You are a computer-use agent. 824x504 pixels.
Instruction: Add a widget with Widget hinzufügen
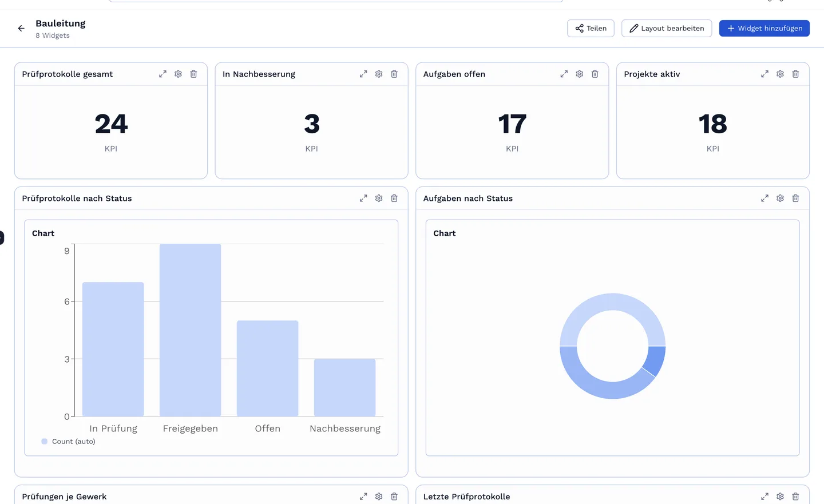coord(764,28)
